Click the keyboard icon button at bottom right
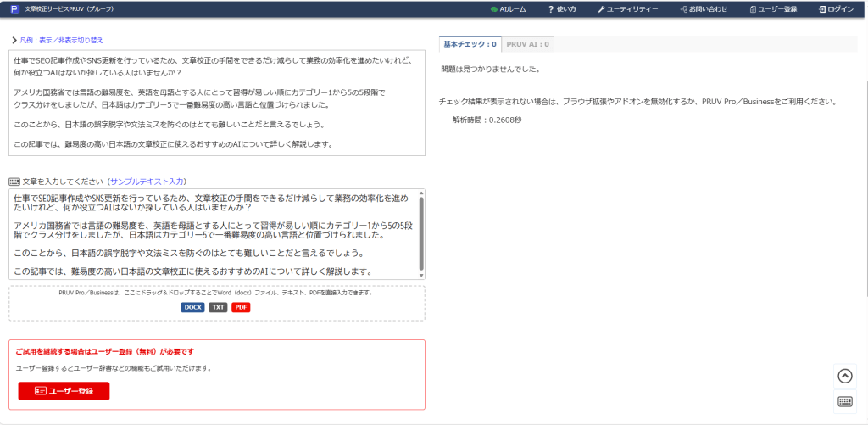 pyautogui.click(x=845, y=402)
